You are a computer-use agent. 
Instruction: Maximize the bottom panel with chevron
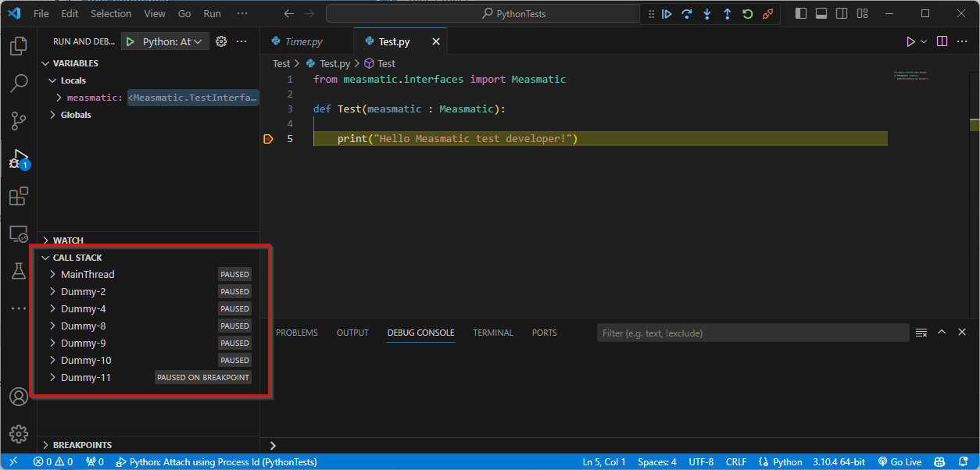942,333
